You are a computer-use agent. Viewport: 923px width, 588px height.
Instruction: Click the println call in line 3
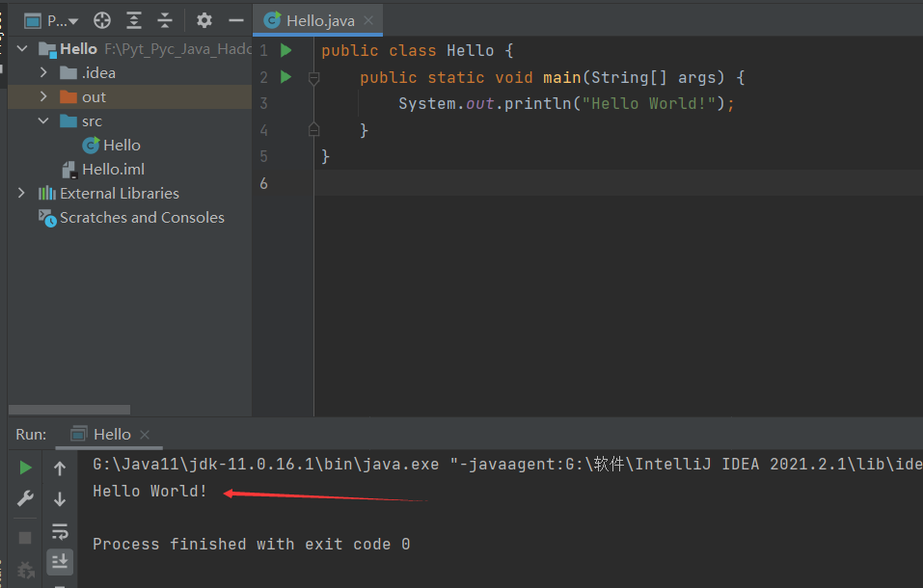click(x=538, y=104)
